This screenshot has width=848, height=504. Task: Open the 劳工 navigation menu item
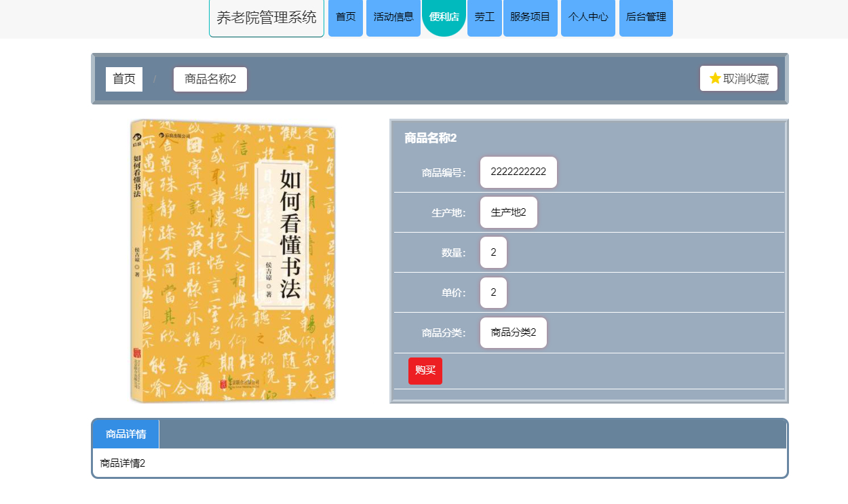point(484,18)
